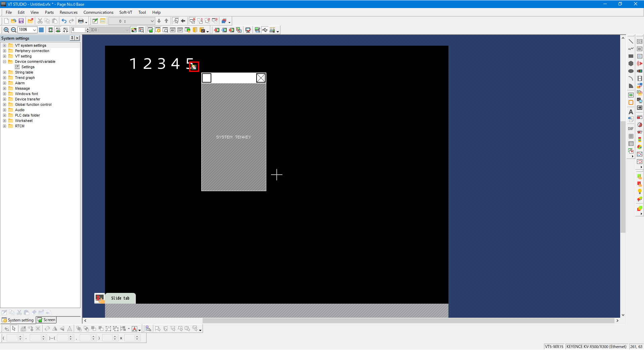The width and height of the screenshot is (644, 350).
Task: Click the SYSTEM TENKEY X close box
Action: click(261, 78)
